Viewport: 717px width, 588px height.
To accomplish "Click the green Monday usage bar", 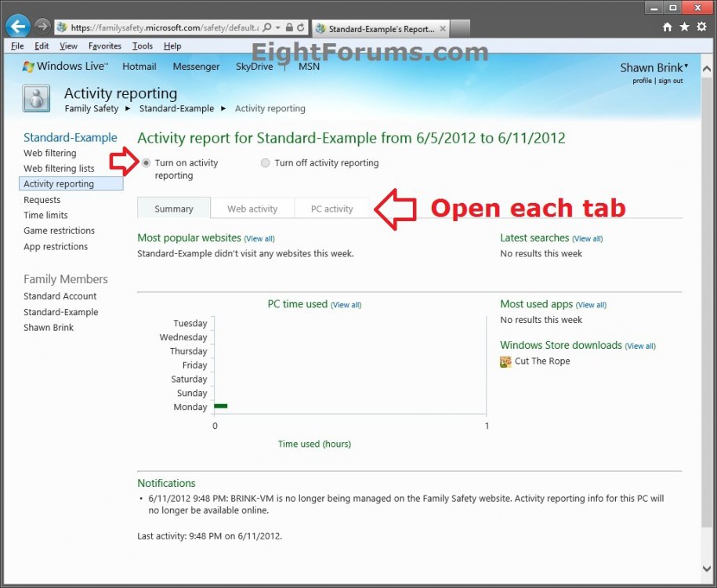I will tap(221, 406).
